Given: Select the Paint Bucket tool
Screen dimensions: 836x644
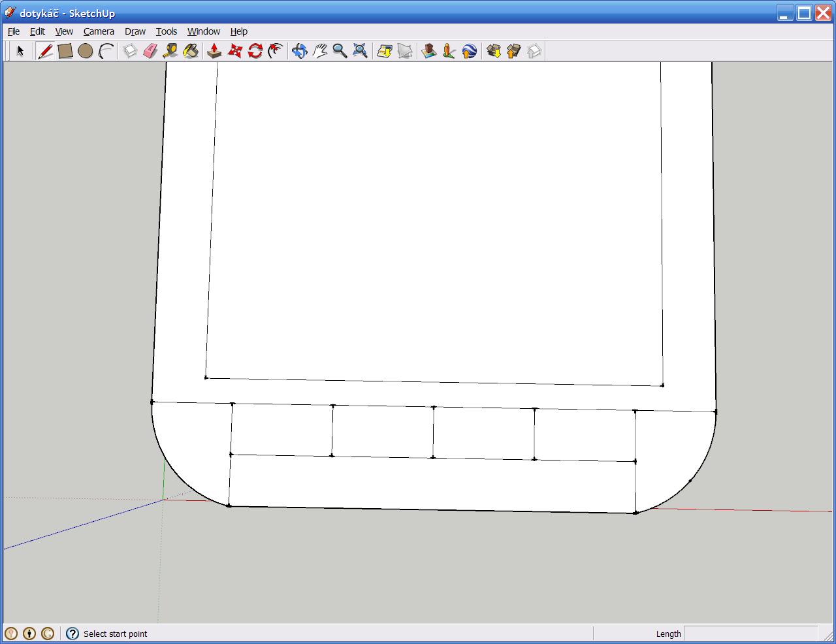Looking at the screenshot, I should (x=191, y=51).
